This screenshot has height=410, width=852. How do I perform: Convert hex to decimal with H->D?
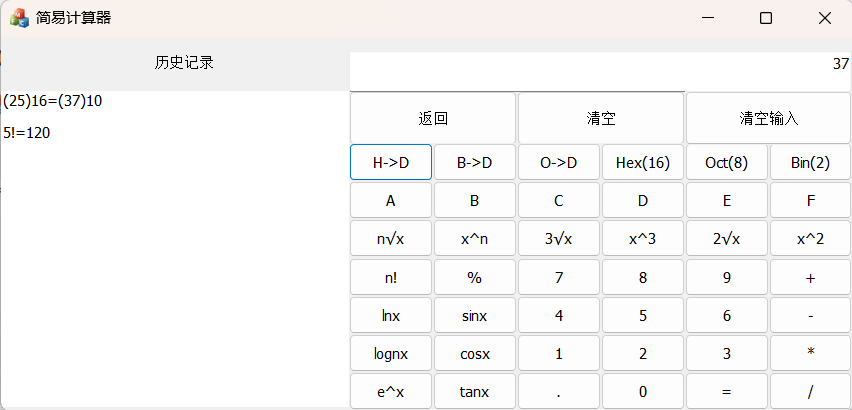391,162
